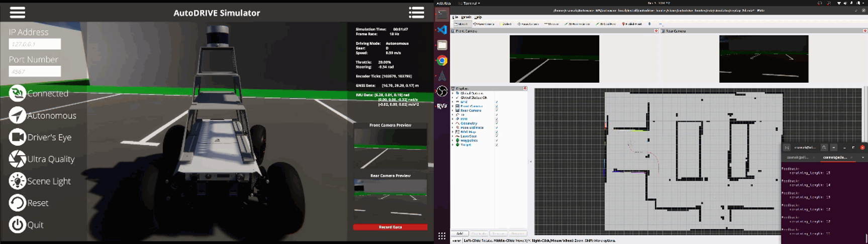
Task: Open the hamburger menu in AutoDRIVE Simulator
Action: (x=17, y=13)
